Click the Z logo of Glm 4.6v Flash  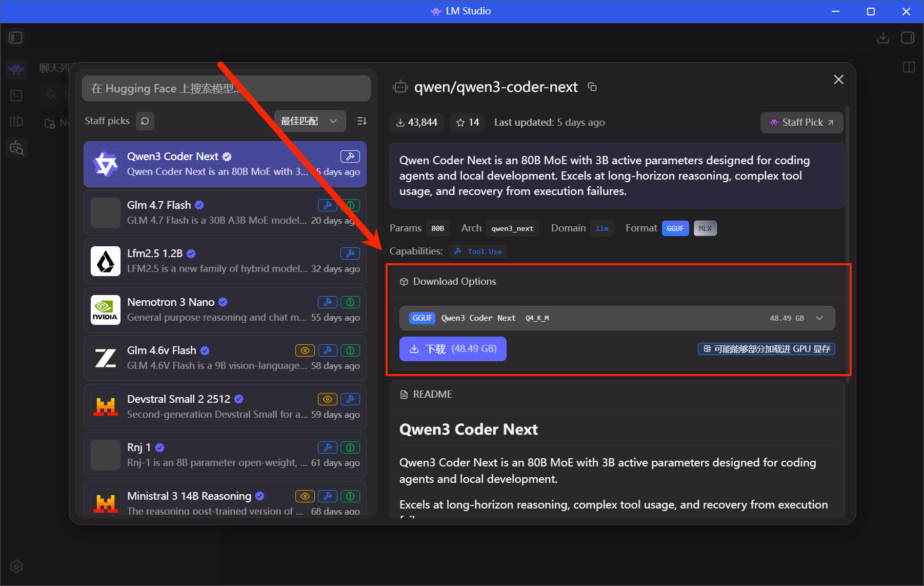point(106,358)
